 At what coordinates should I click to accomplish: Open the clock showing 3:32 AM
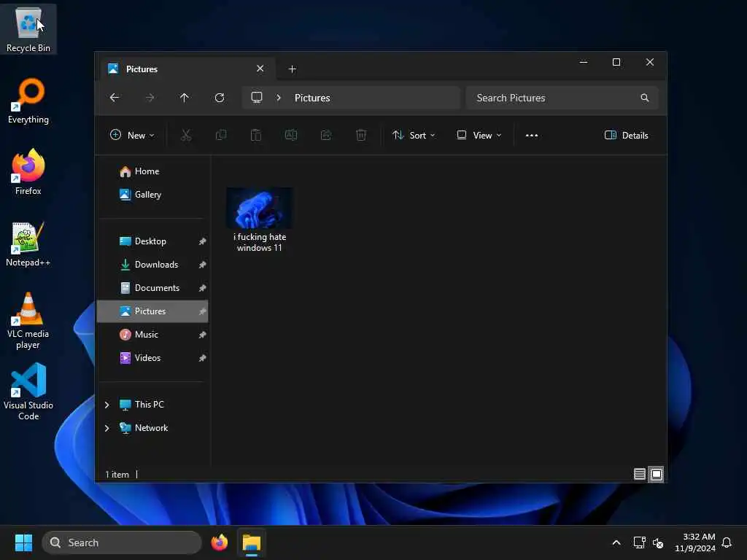[695, 542]
